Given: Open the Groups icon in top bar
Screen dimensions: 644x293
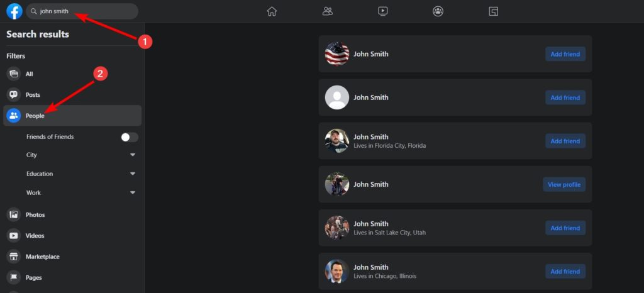Looking at the screenshot, I should tap(438, 11).
